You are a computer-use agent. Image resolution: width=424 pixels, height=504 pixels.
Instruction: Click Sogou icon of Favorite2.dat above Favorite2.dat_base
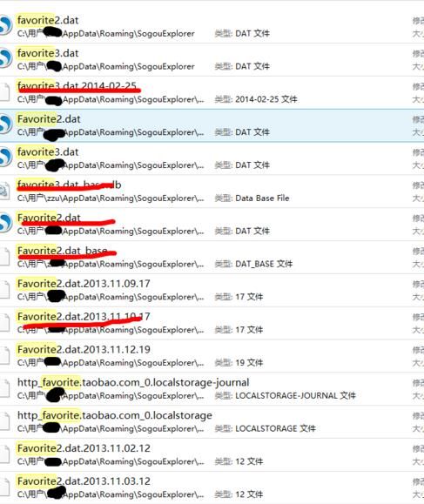point(5,224)
